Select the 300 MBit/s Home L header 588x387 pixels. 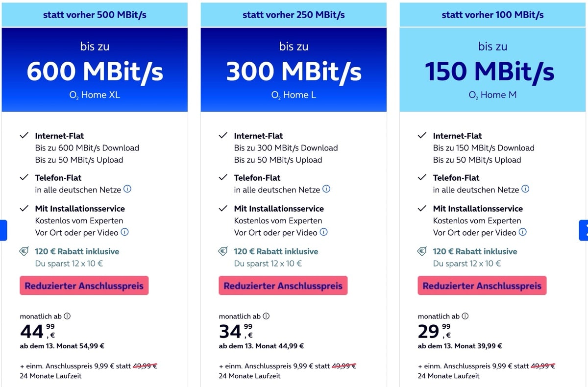[294, 70]
